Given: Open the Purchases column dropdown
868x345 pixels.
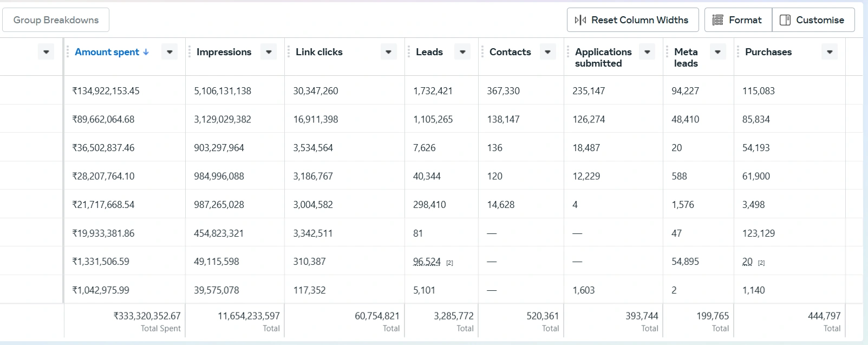Looking at the screenshot, I should click(x=830, y=52).
